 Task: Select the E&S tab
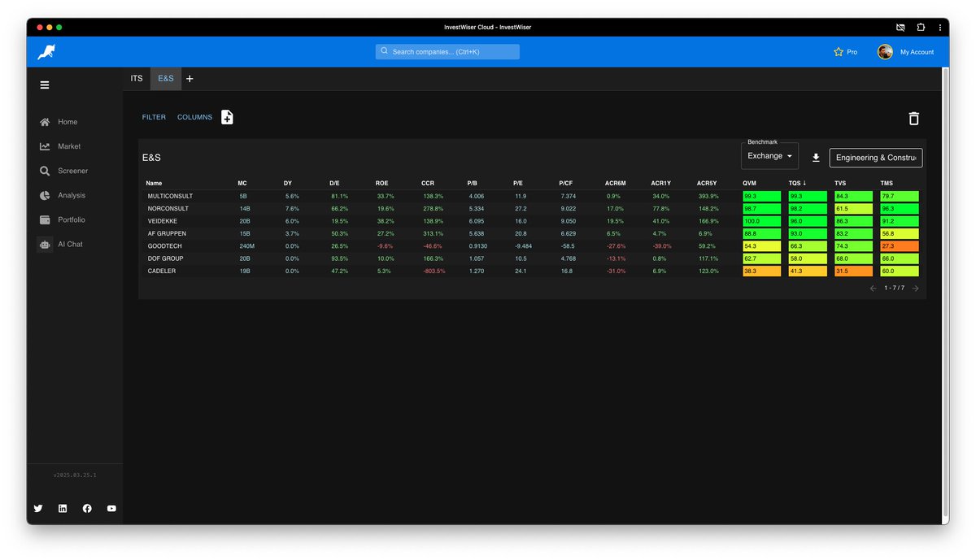[166, 79]
